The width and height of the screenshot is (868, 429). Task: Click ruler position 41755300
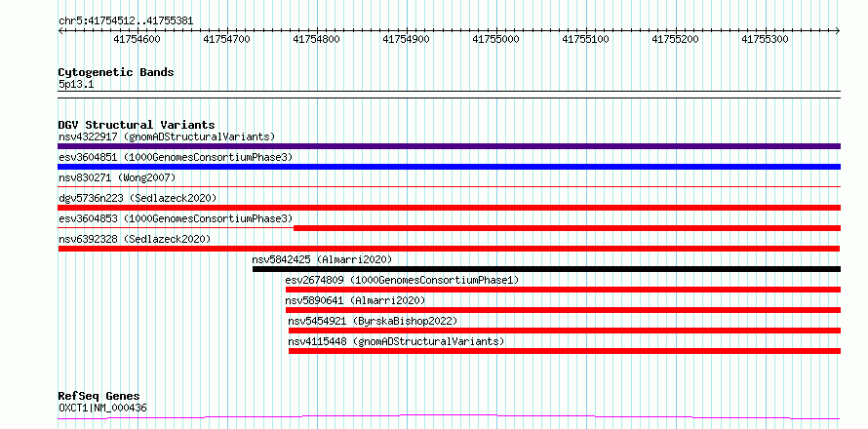766,39
